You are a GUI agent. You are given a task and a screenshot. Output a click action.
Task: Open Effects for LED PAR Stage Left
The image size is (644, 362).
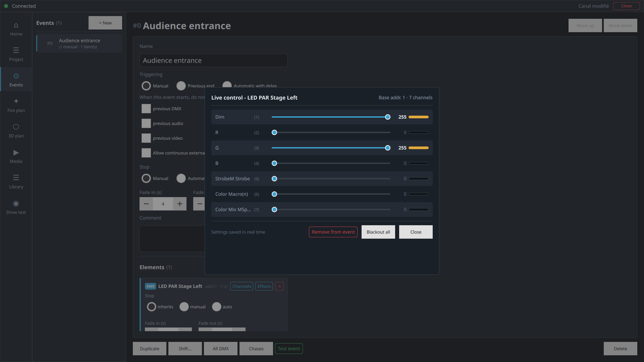pos(264,286)
